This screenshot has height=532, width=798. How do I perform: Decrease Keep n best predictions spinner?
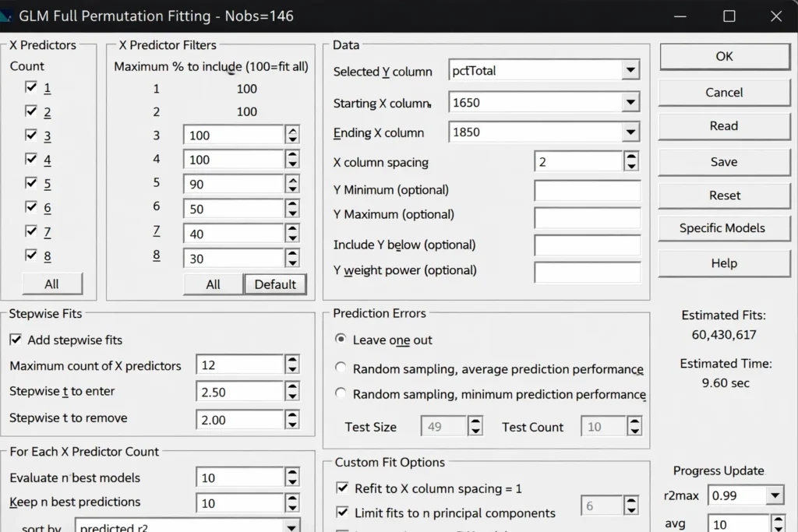(x=292, y=508)
